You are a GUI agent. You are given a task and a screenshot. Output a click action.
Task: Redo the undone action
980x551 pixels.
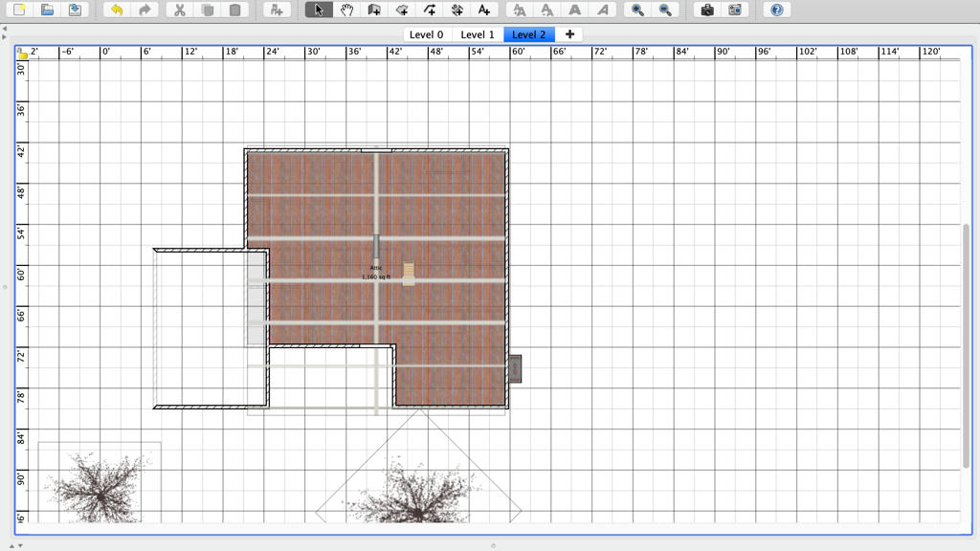(145, 10)
